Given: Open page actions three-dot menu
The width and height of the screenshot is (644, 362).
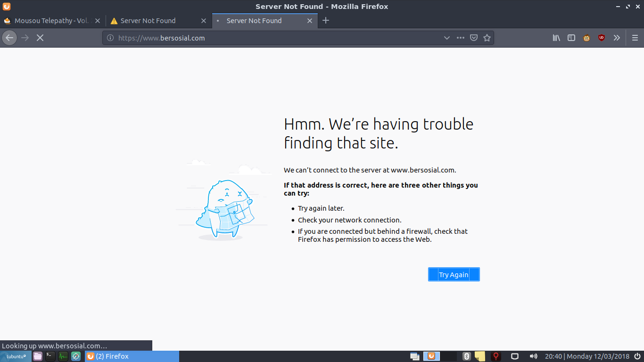Looking at the screenshot, I should tap(461, 38).
